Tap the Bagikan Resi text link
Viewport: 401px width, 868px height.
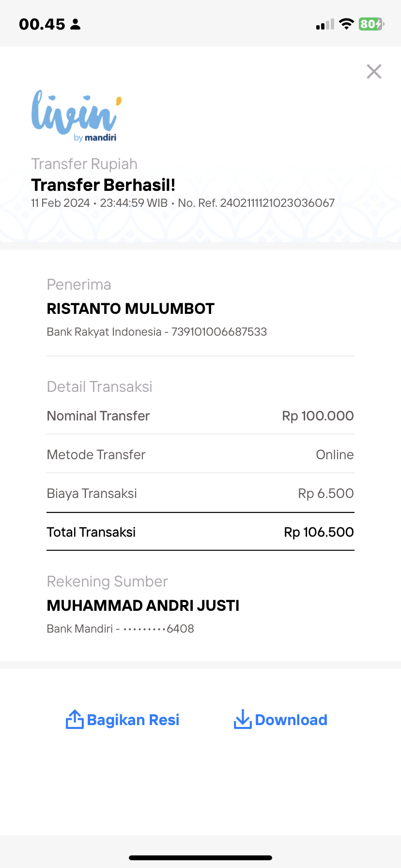(133, 720)
